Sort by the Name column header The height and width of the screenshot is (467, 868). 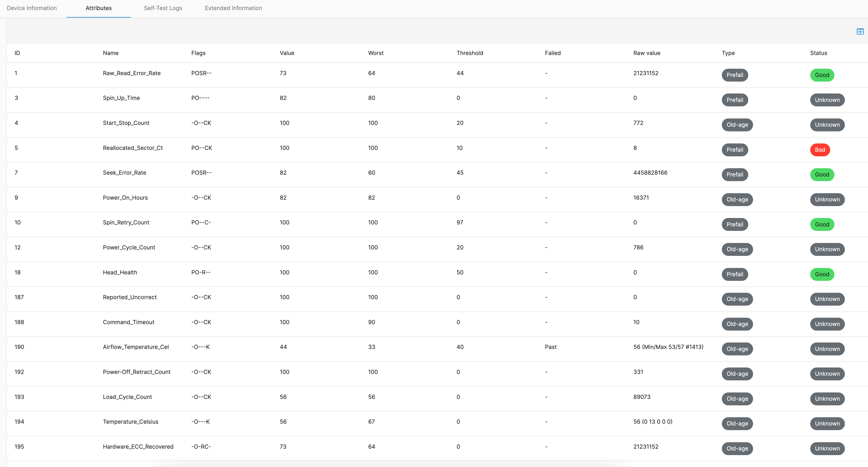coord(111,53)
